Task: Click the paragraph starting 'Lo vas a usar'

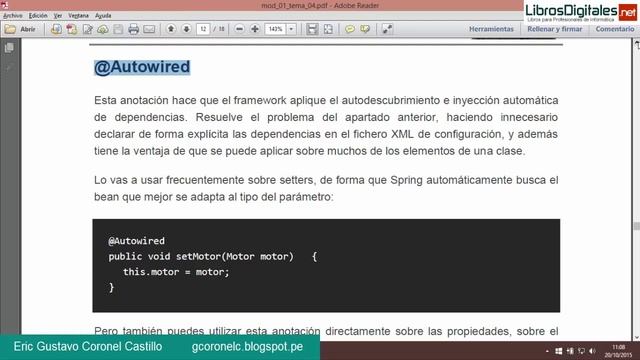Action: 326,189
